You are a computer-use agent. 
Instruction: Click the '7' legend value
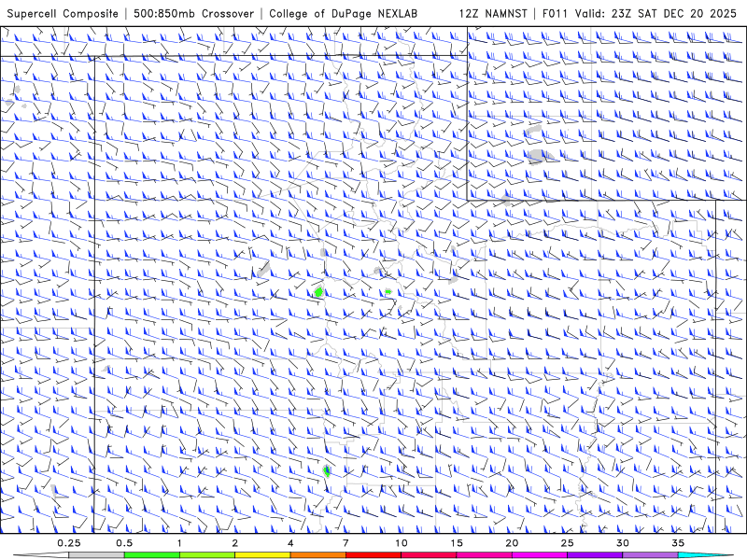(345, 543)
